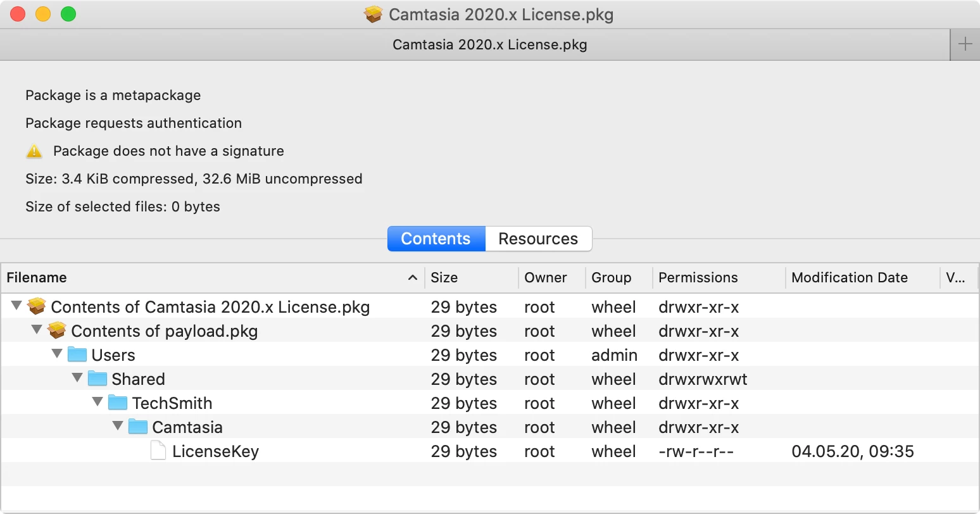Click the Users folder icon
980x514 pixels.
click(77, 354)
